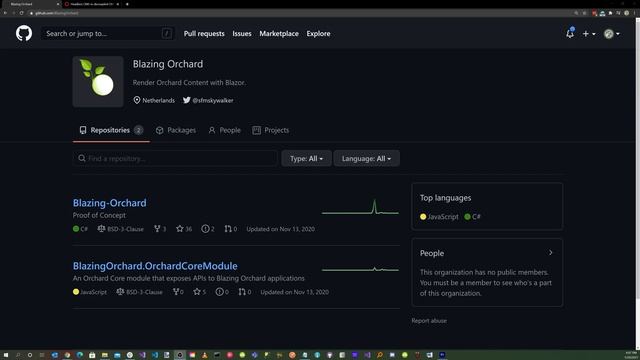View forks of BlazingOrchard.OrchardCoreModule
640x360 pixels.
178,292
